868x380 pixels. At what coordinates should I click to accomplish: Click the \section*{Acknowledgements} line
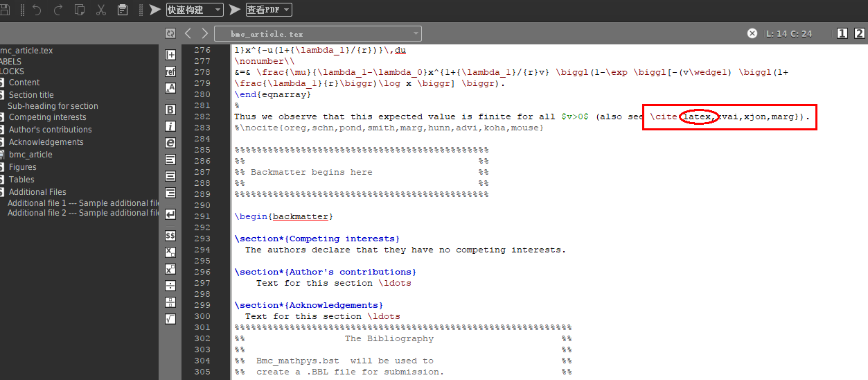309,305
